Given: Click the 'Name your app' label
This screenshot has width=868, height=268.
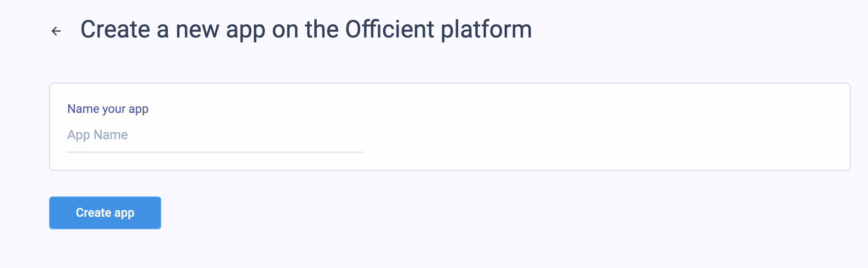Looking at the screenshot, I should click(108, 109).
